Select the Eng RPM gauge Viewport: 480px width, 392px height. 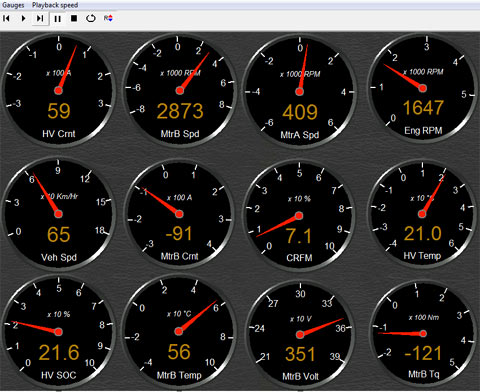click(x=423, y=88)
